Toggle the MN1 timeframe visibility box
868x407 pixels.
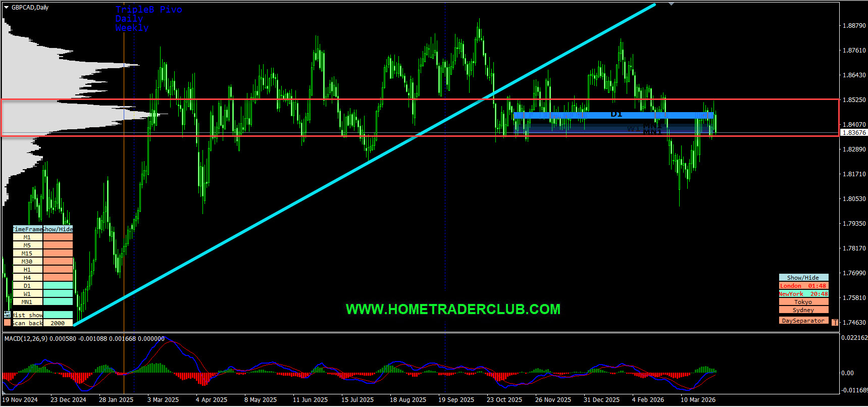[x=58, y=302]
